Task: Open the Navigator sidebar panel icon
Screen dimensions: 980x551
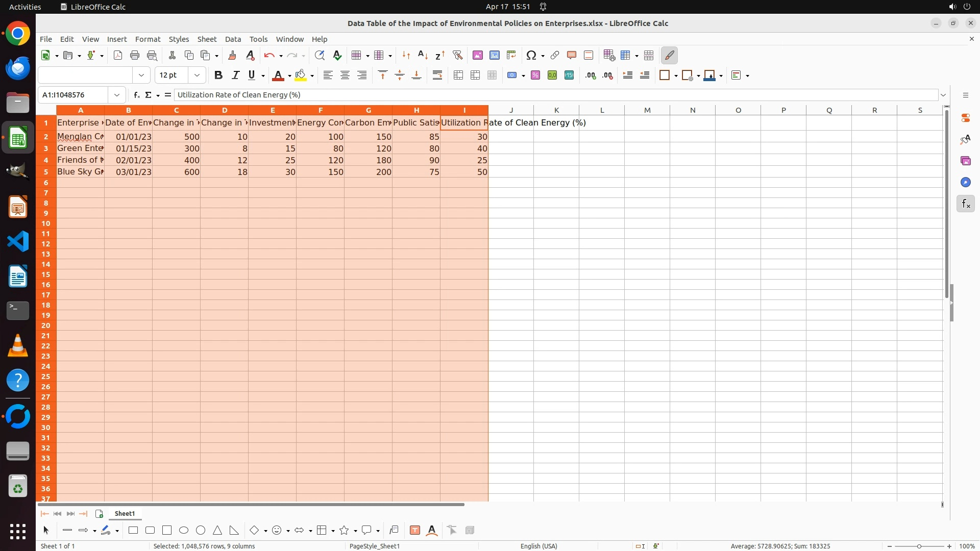Action: click(965, 182)
